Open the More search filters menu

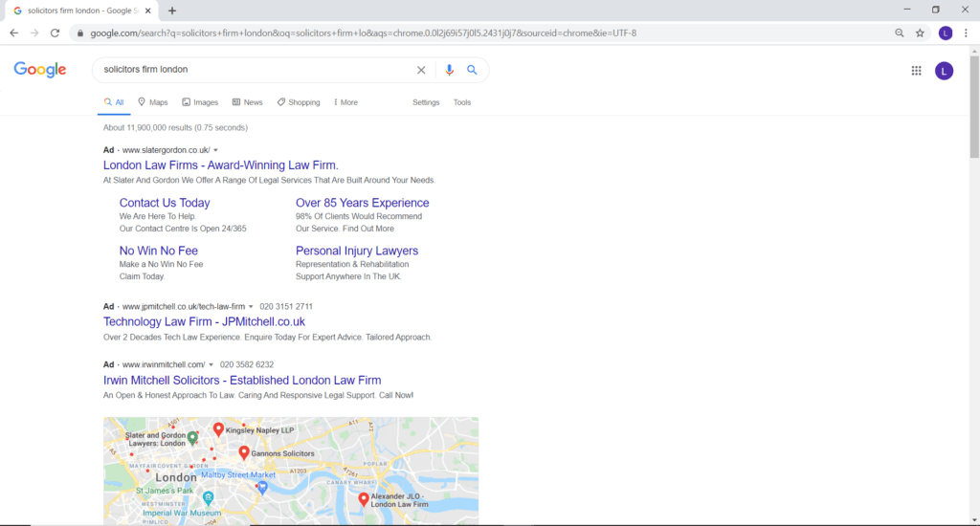345,102
